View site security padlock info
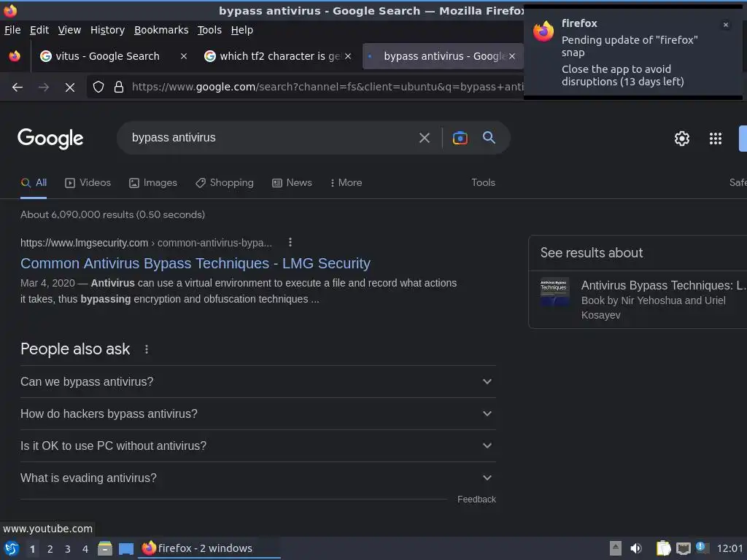Screen dimensions: 747x560 coord(119,87)
